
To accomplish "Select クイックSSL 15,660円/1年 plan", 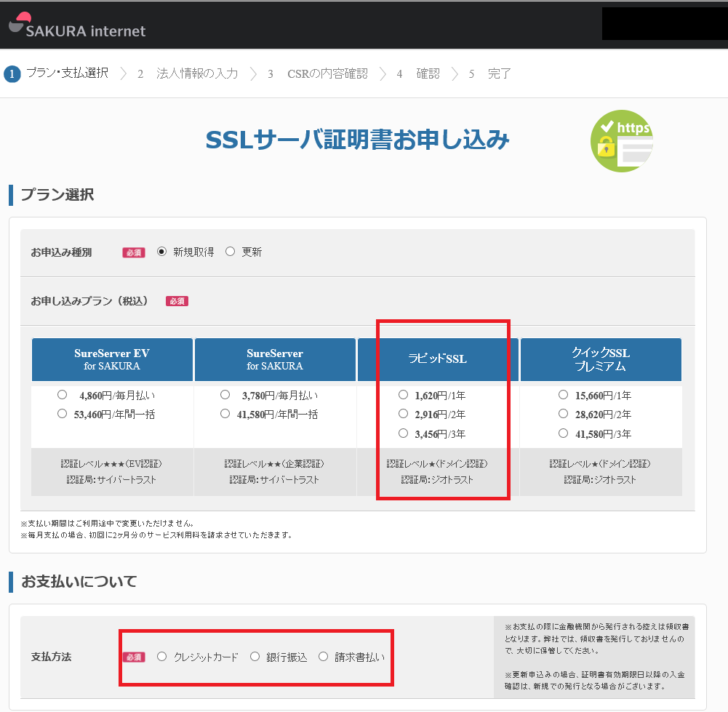I will [563, 395].
